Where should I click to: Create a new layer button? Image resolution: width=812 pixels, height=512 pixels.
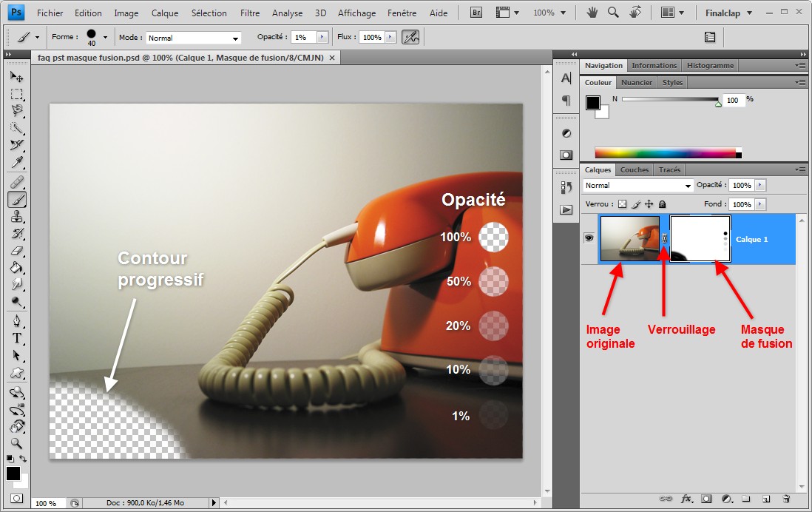(x=766, y=499)
